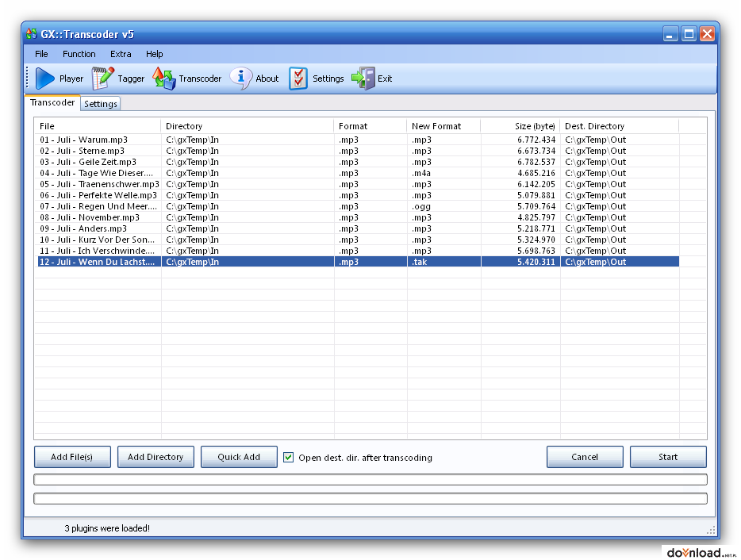This screenshot has height=560, width=741.
Task: Select row '02 - Juli - Sterne.mp3'
Action: (x=359, y=151)
